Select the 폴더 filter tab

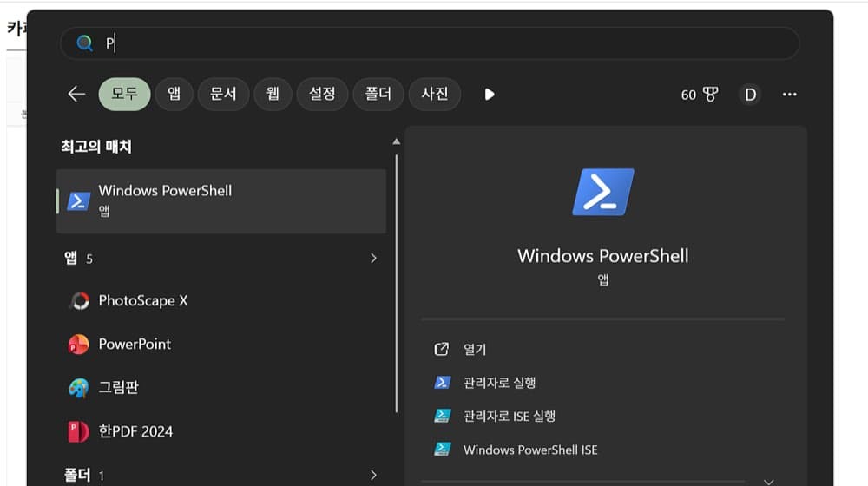tap(378, 94)
